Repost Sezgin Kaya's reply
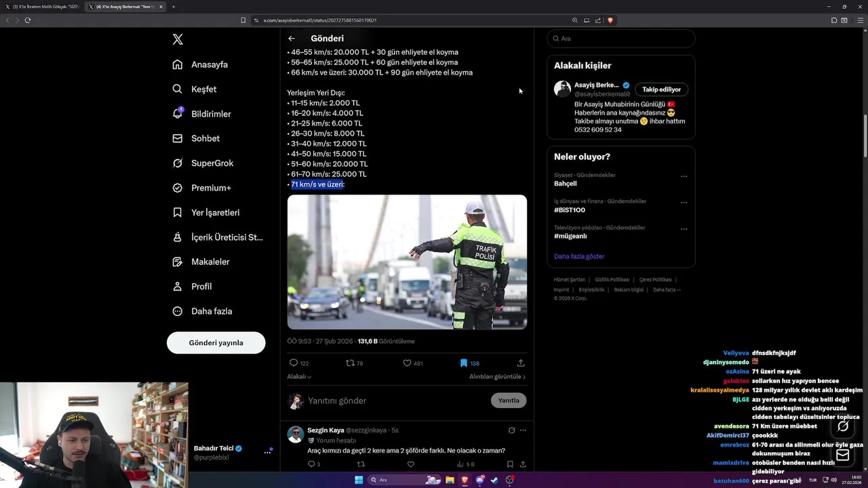The image size is (868, 488). pyautogui.click(x=361, y=464)
